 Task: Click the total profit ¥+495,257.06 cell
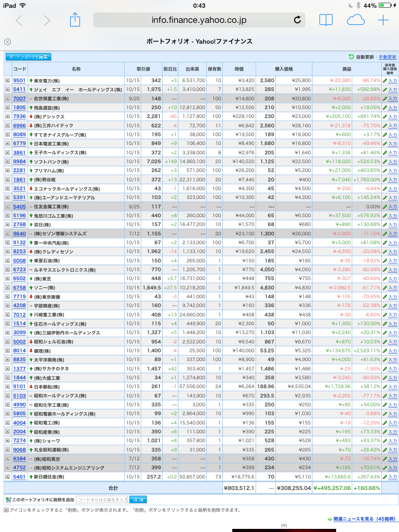pyautogui.click(x=332, y=488)
